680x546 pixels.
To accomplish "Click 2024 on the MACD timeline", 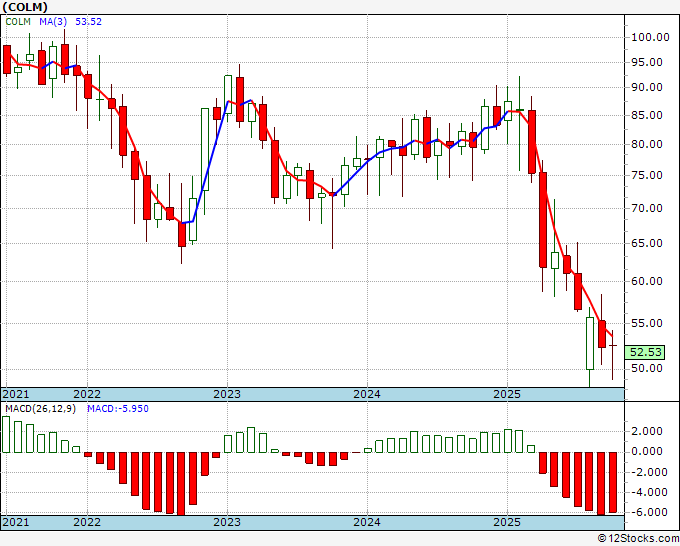I will point(367,522).
